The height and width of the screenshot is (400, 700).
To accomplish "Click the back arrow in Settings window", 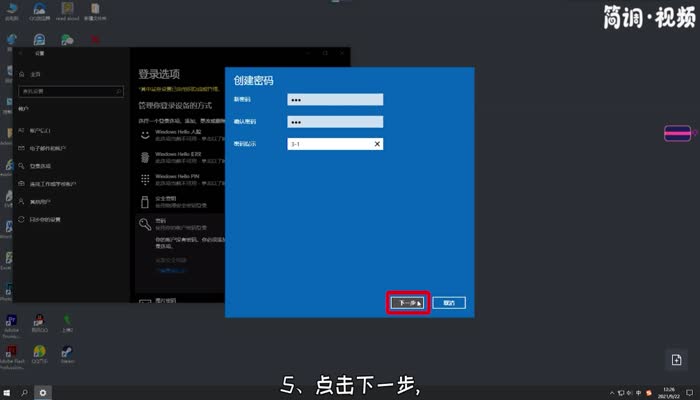I will point(21,53).
